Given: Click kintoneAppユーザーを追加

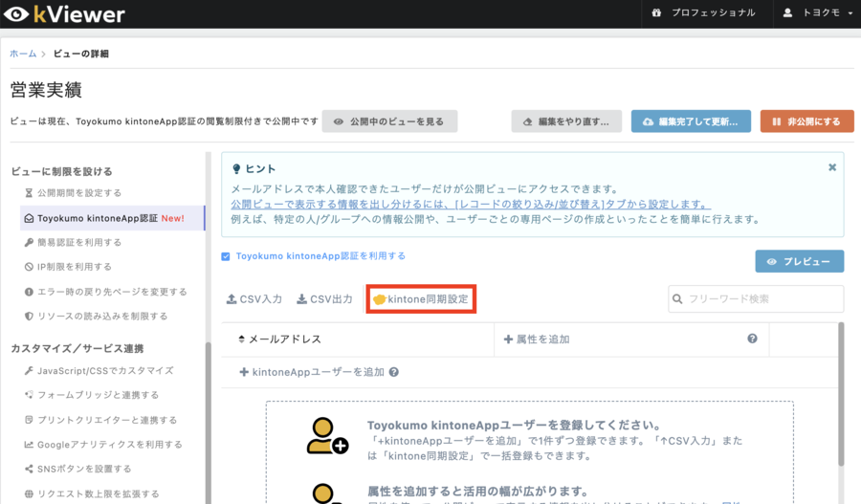Looking at the screenshot, I should point(311,372).
